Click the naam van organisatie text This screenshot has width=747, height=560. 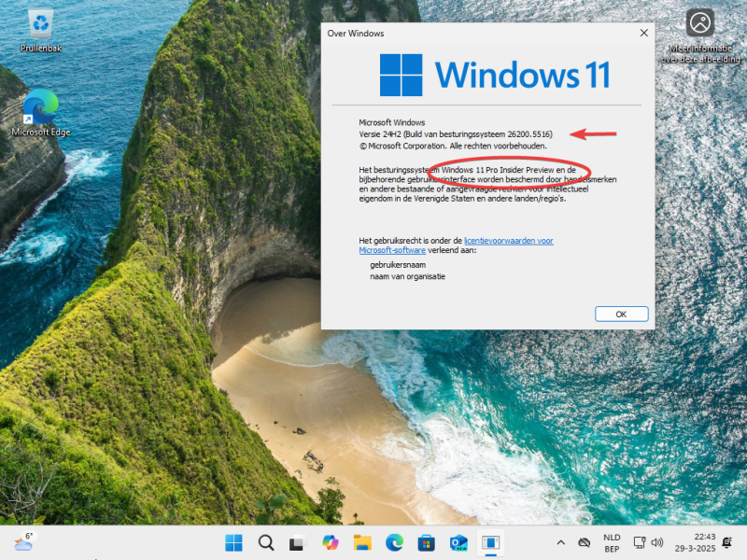pyautogui.click(x=408, y=276)
